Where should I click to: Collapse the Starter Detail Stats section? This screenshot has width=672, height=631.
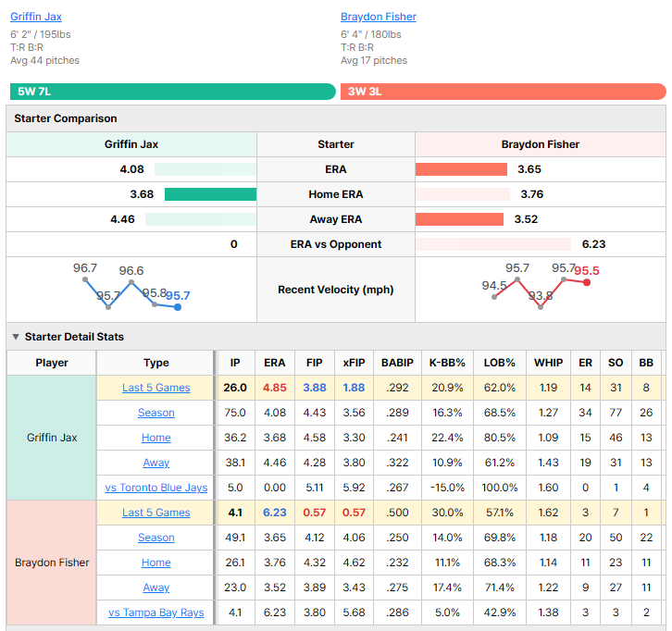click(x=16, y=337)
